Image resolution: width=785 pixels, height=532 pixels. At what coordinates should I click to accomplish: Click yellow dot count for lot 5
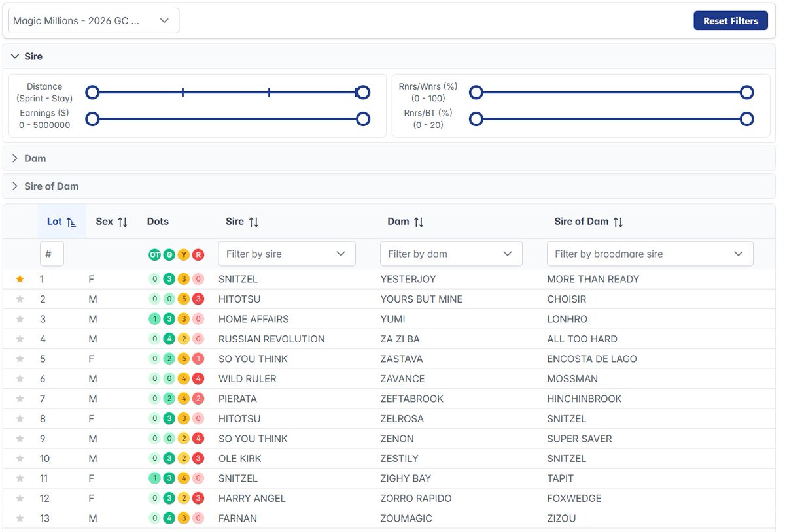[x=184, y=359]
